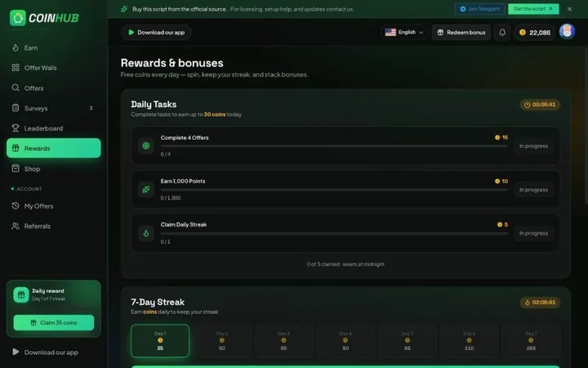Click the 22,086 coin balance
Image resolution: width=588 pixels, height=368 pixels.
(x=535, y=33)
